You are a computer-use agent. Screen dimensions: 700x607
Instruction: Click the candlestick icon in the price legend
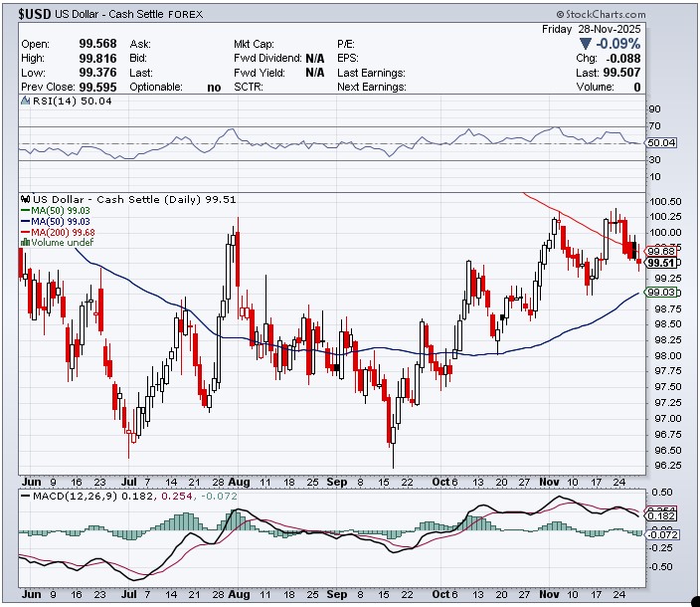point(24,199)
